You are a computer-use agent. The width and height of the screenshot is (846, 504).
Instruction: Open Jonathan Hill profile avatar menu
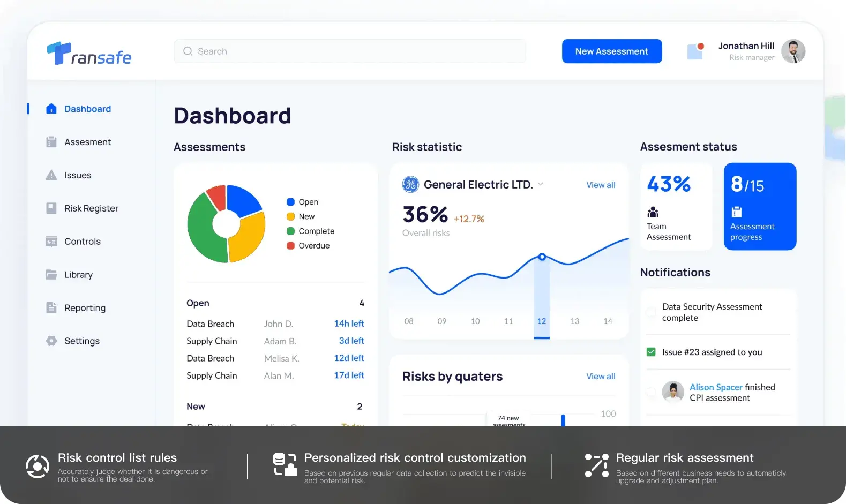coord(793,51)
